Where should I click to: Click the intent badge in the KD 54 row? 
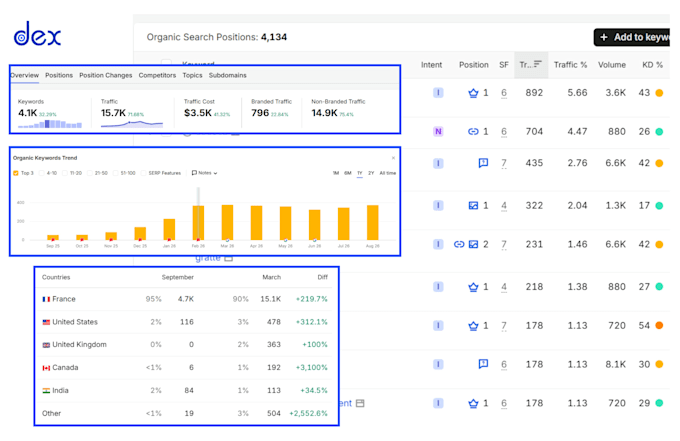[438, 326]
